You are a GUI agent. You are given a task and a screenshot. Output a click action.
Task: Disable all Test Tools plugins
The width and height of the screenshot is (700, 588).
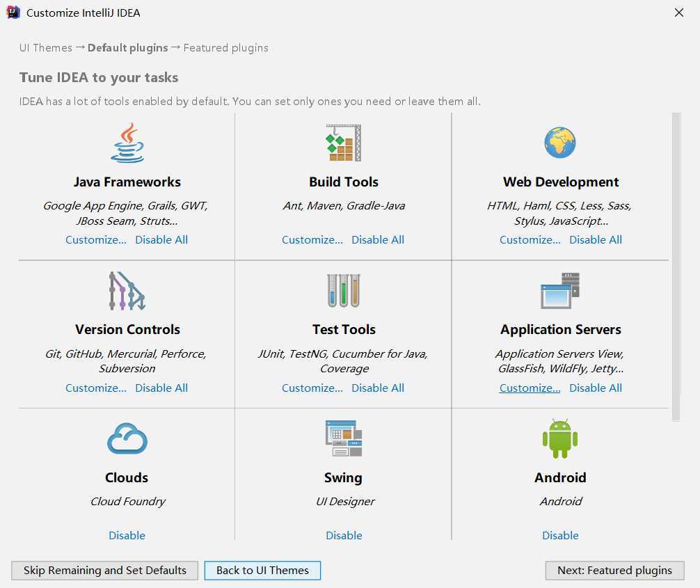[378, 388]
